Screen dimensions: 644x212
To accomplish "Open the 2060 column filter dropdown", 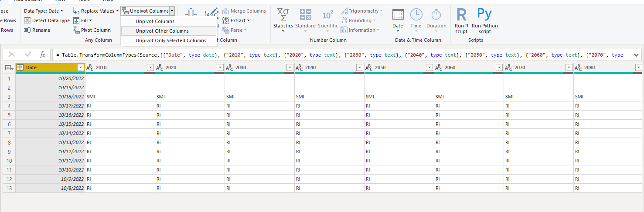I will point(499,67).
